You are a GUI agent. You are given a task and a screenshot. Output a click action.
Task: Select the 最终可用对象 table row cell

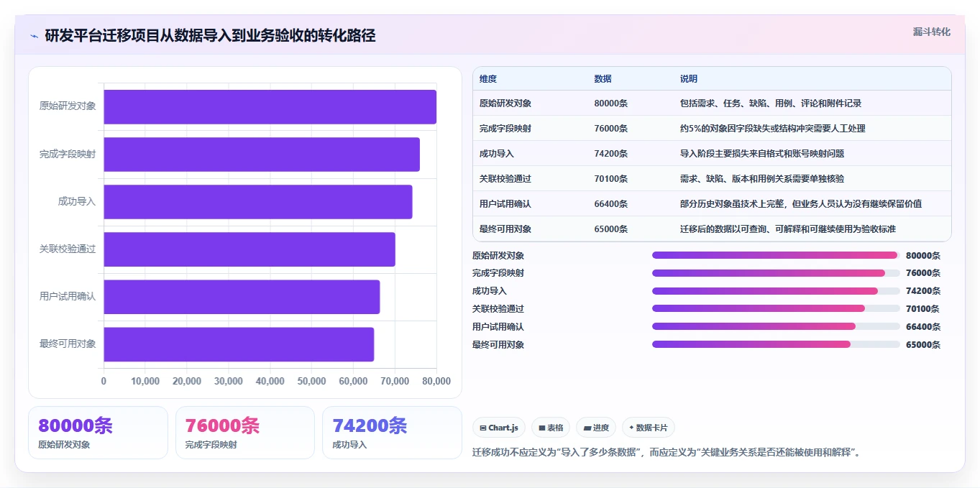point(505,229)
